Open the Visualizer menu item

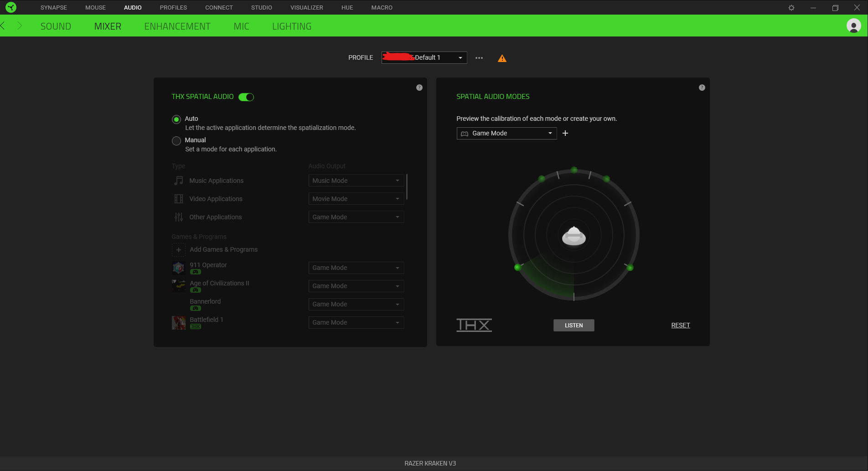pyautogui.click(x=306, y=8)
